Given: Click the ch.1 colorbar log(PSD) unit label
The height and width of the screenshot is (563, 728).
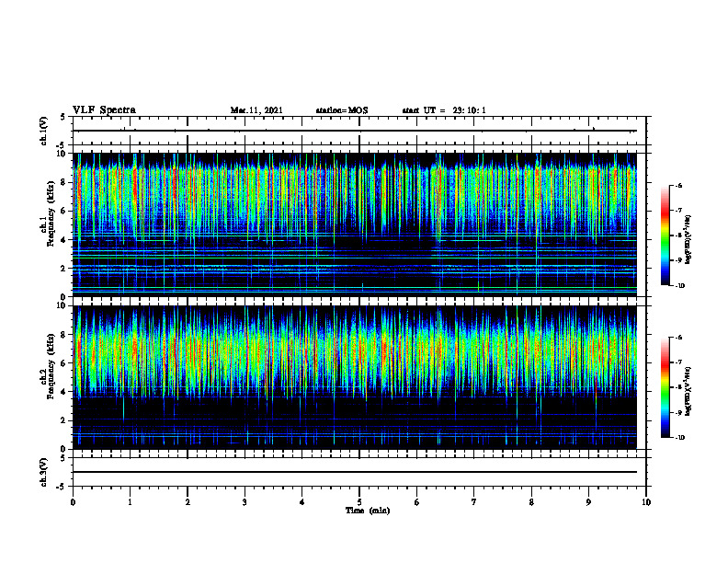Looking at the screenshot, I should [x=688, y=240].
